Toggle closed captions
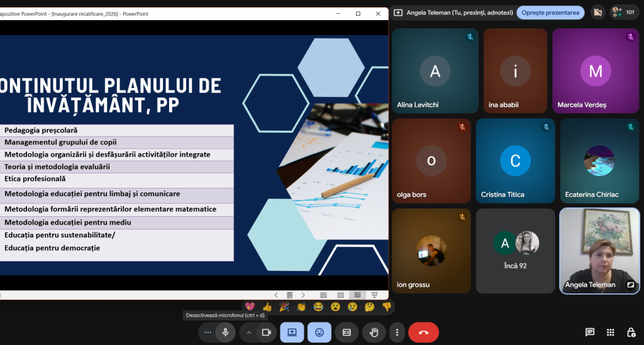644x345 pixels. pyautogui.click(x=347, y=332)
